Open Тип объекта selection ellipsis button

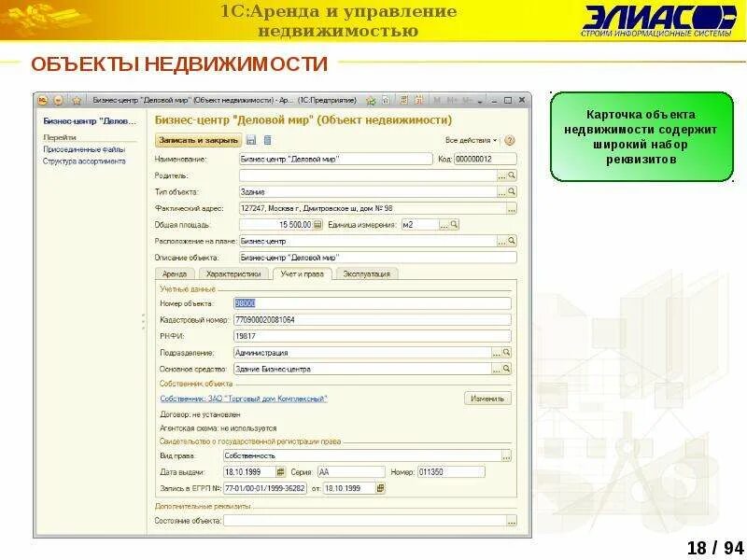[x=501, y=192]
